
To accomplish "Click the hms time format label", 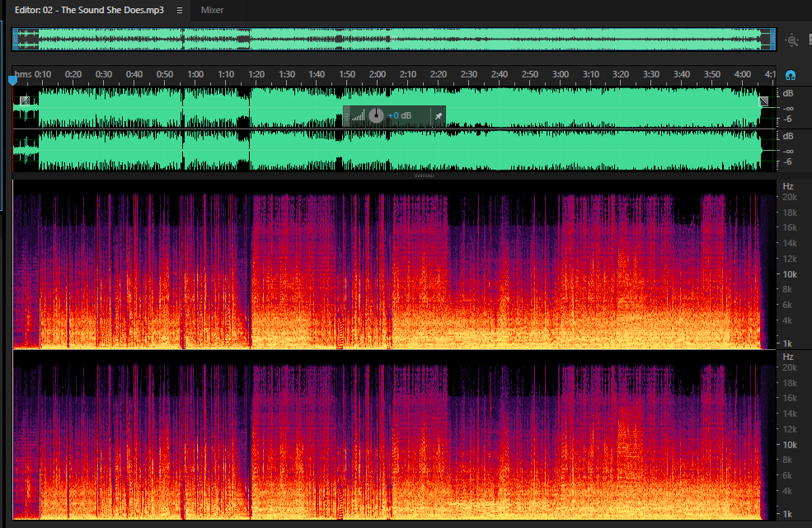I will pos(23,74).
